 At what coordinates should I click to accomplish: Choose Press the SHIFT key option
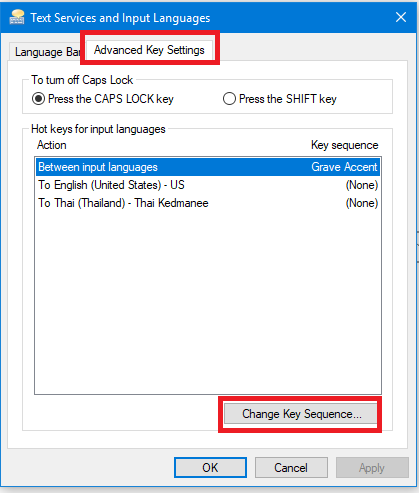pyautogui.click(x=280, y=99)
